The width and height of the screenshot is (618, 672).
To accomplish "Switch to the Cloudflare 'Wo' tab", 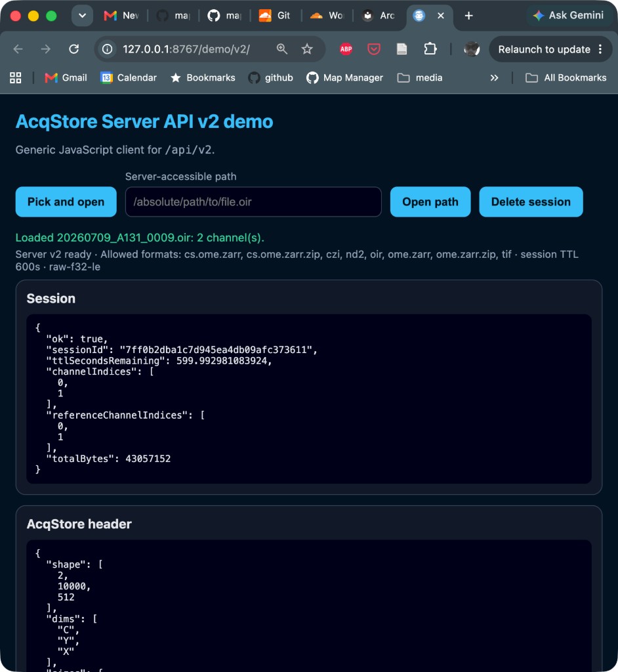I will coord(327,16).
